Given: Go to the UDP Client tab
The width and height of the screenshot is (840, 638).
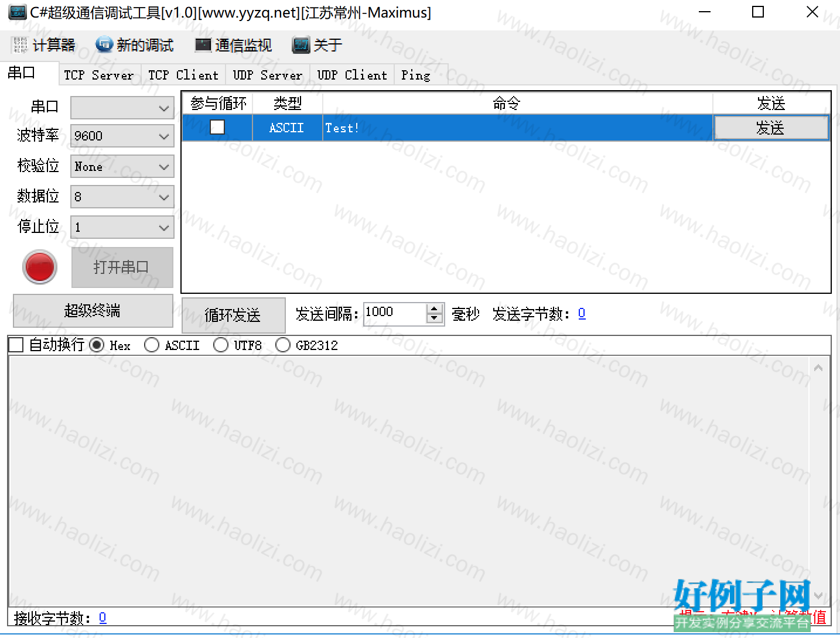Looking at the screenshot, I should (x=352, y=75).
